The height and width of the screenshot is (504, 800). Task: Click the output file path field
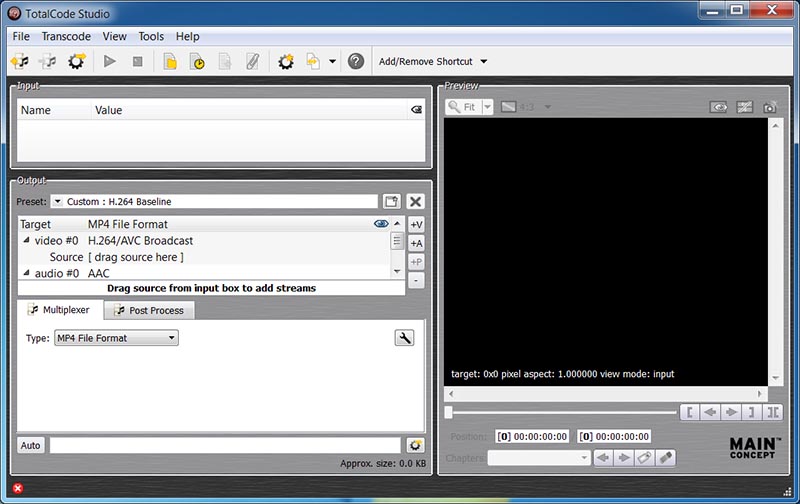(225, 445)
